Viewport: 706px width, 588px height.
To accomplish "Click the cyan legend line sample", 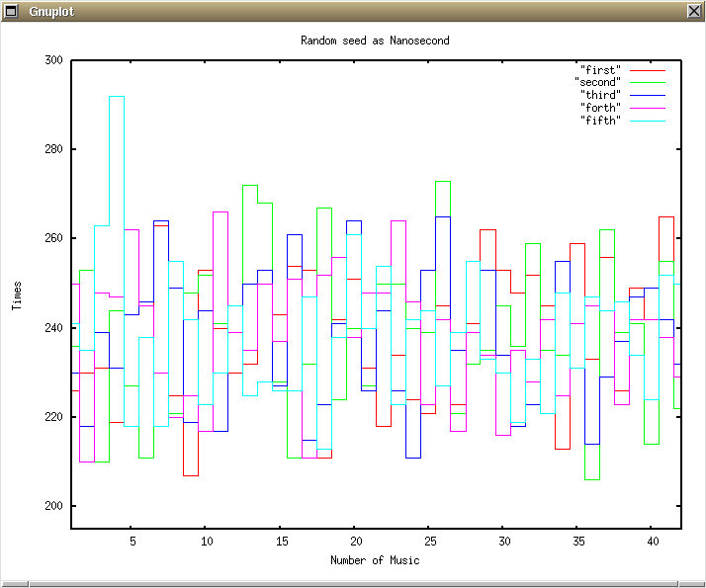I will (x=648, y=121).
